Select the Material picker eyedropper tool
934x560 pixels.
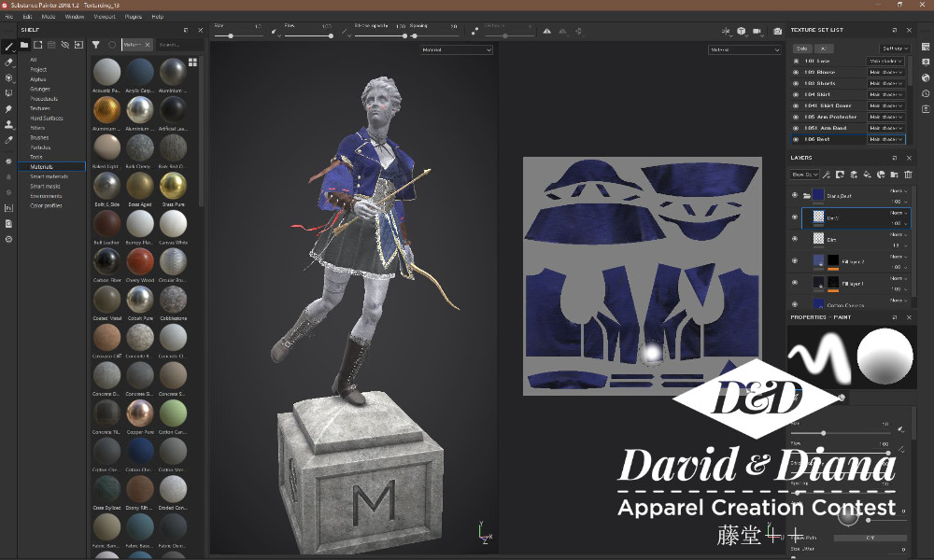pos(8,140)
